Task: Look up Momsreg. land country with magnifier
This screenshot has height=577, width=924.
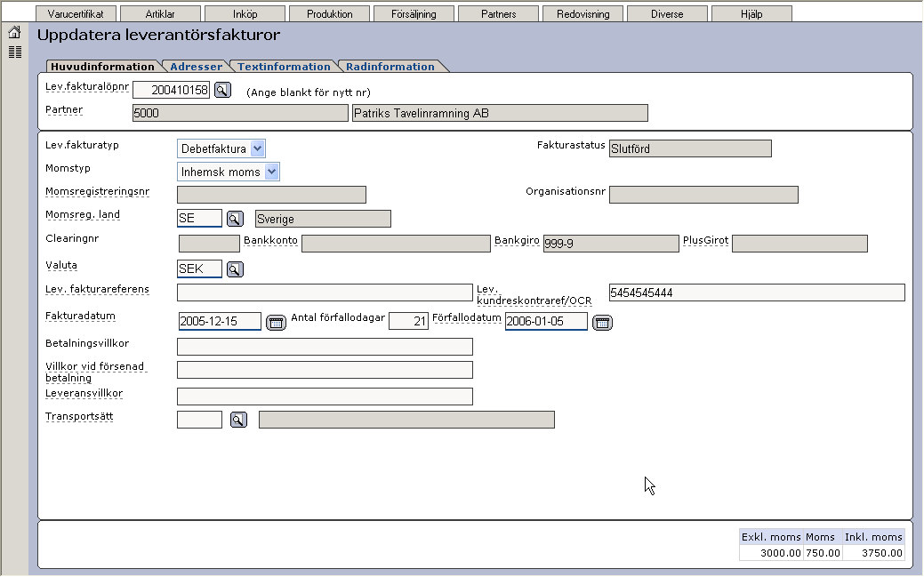Action: [x=235, y=219]
